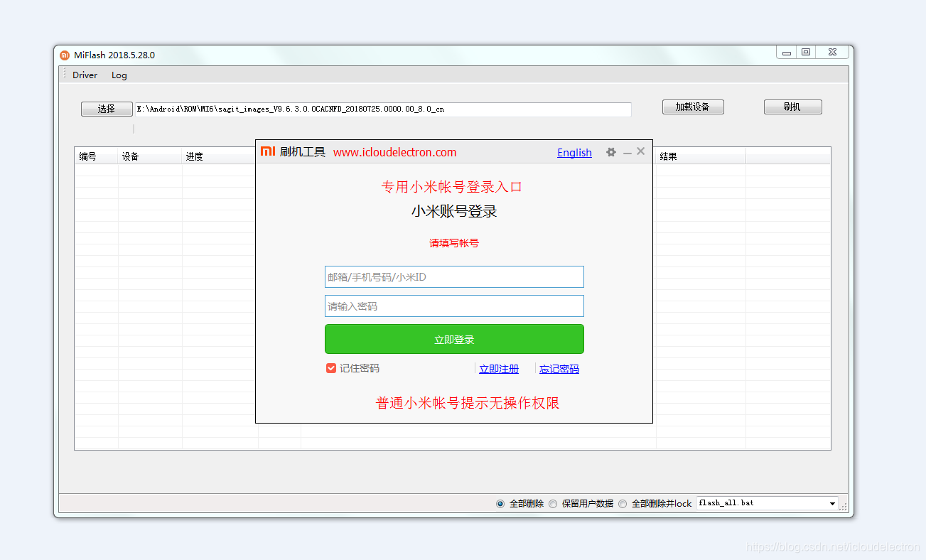
Task: Close the Xiaomi login dialog
Action: [641, 151]
